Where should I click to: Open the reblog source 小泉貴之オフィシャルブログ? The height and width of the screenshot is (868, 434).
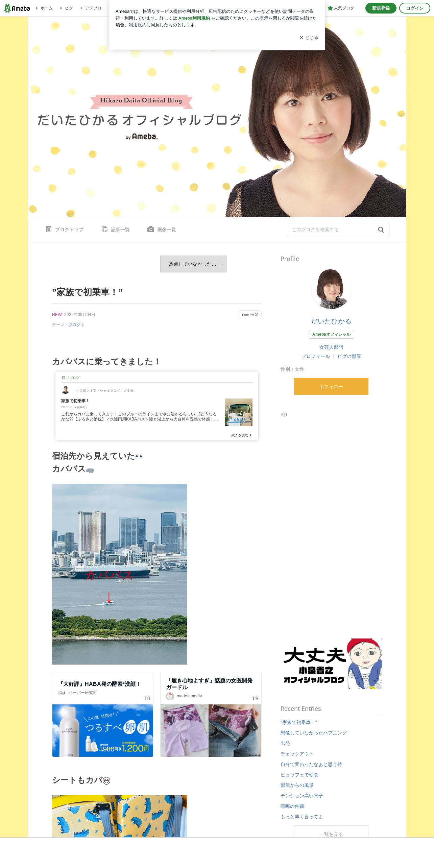[106, 390]
